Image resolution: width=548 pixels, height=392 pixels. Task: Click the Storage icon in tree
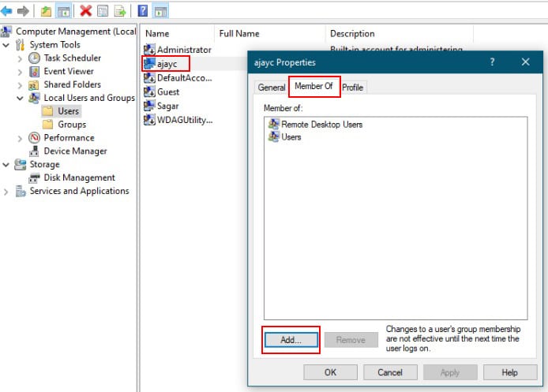[20, 164]
